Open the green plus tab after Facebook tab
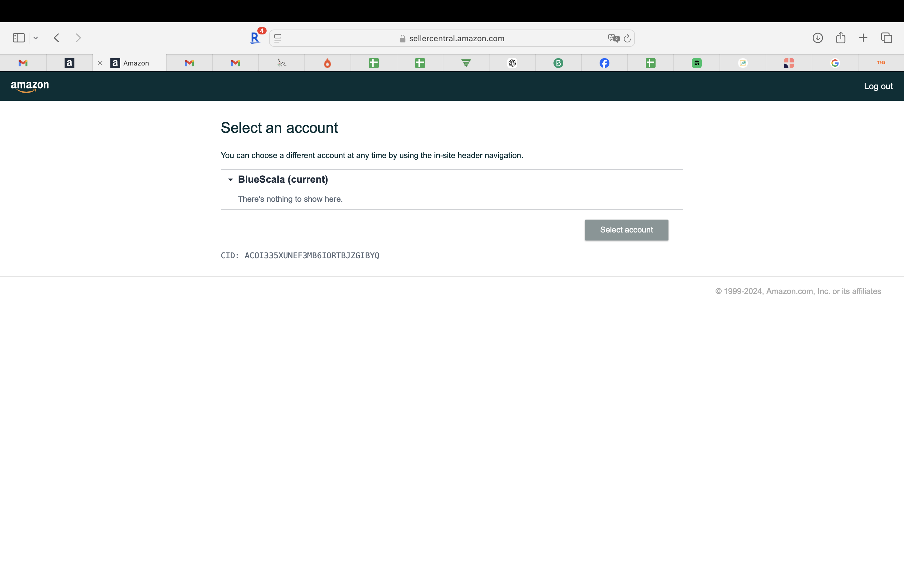The height and width of the screenshot is (588, 904). tap(651, 63)
